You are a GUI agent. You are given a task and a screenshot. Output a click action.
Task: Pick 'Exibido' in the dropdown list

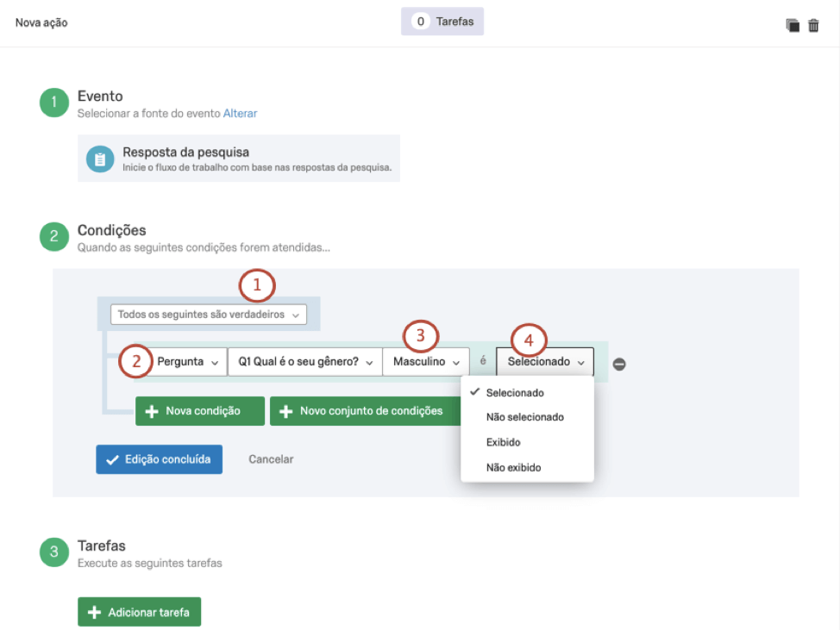tap(503, 442)
